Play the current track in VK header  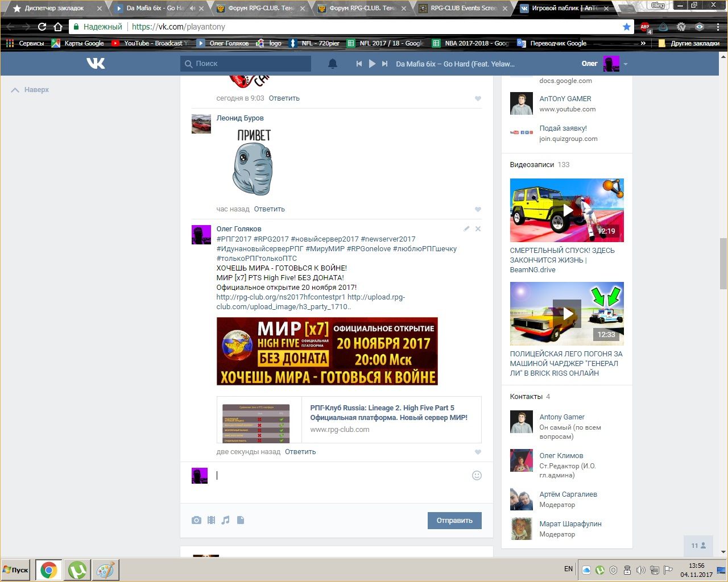[x=372, y=64]
